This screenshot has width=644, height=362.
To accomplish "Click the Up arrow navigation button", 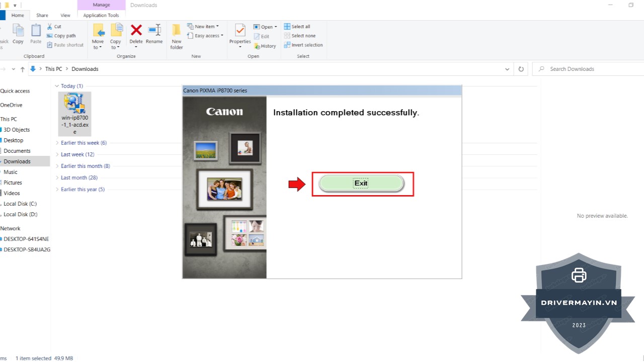I will [23, 69].
